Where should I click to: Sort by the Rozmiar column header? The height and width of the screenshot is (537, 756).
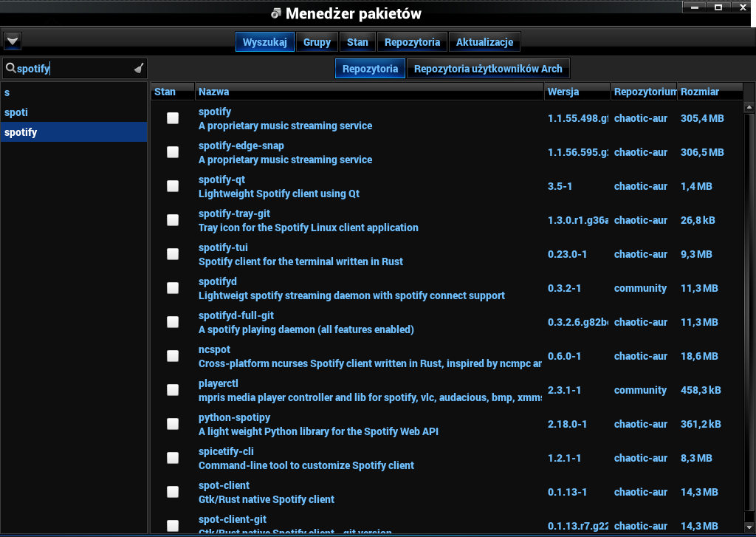[x=709, y=92]
